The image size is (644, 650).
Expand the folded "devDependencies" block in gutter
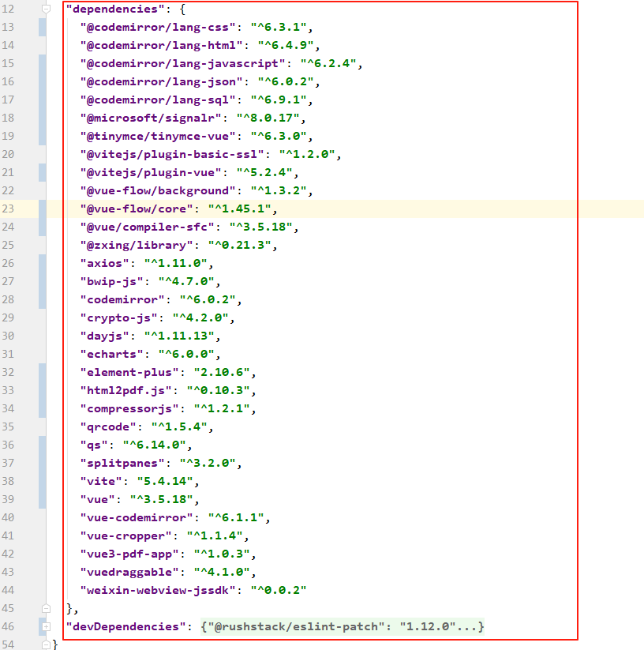pos(46,626)
